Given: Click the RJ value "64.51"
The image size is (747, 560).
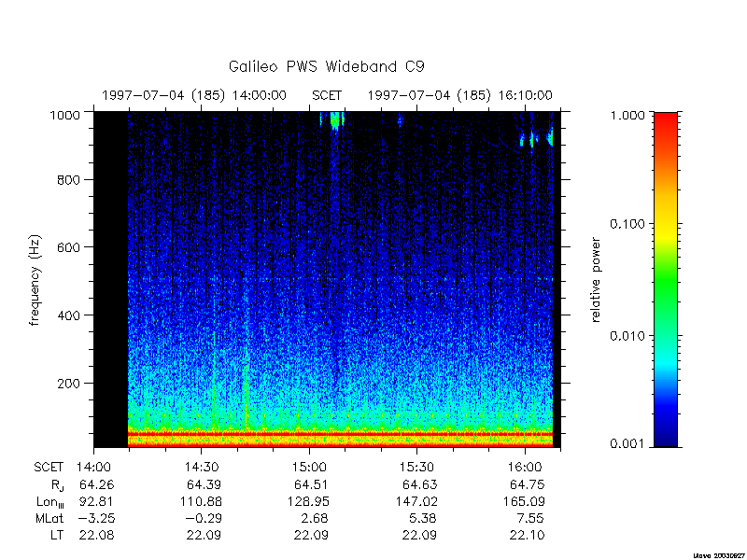Looking at the screenshot, I should point(312,484).
